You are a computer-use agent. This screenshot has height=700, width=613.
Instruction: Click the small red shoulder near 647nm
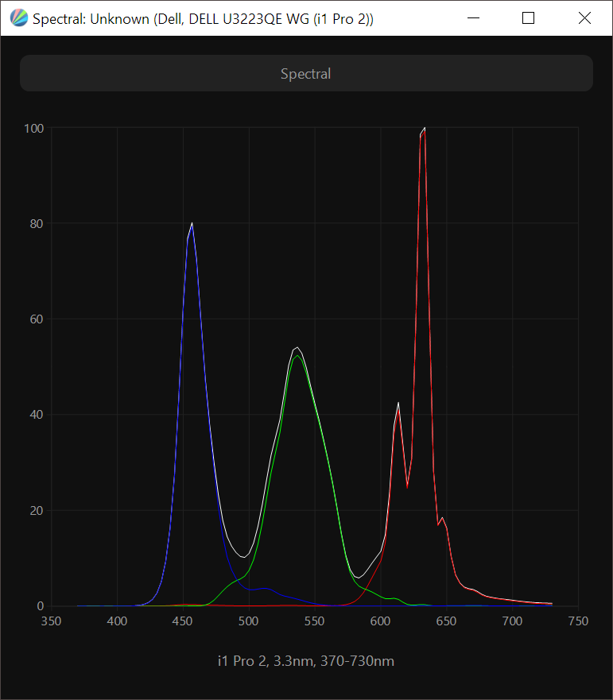pyautogui.click(x=442, y=518)
